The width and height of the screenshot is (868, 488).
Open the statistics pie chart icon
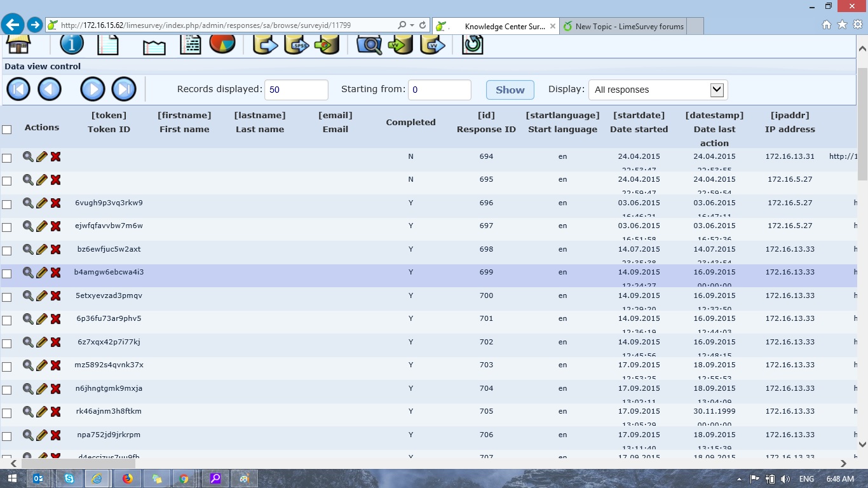[x=222, y=43]
